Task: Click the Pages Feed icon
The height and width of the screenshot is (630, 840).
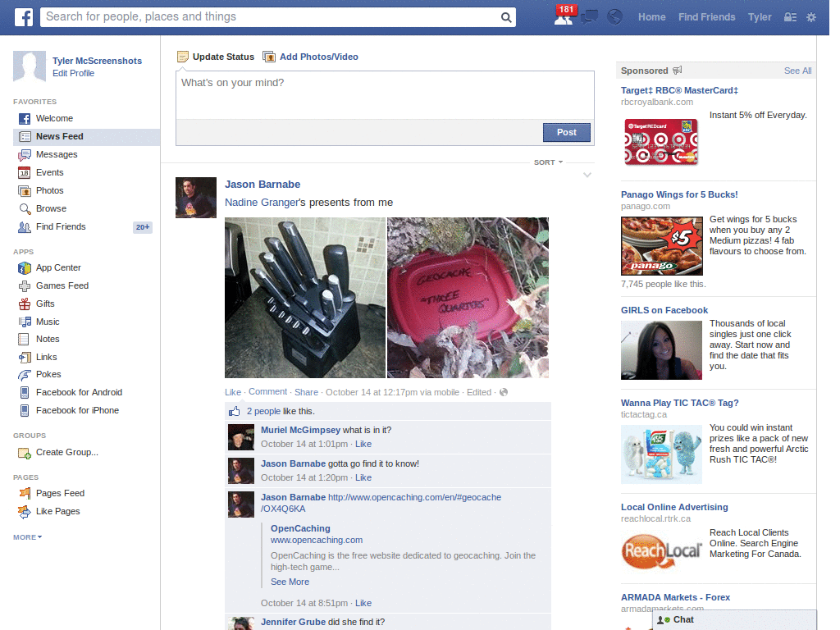Action: point(25,493)
